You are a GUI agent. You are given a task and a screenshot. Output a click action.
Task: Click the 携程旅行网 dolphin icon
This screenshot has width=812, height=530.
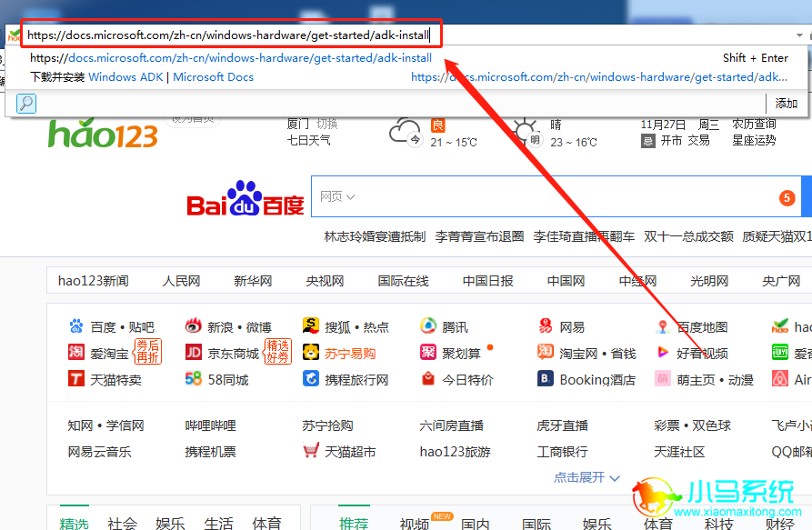pos(311,378)
